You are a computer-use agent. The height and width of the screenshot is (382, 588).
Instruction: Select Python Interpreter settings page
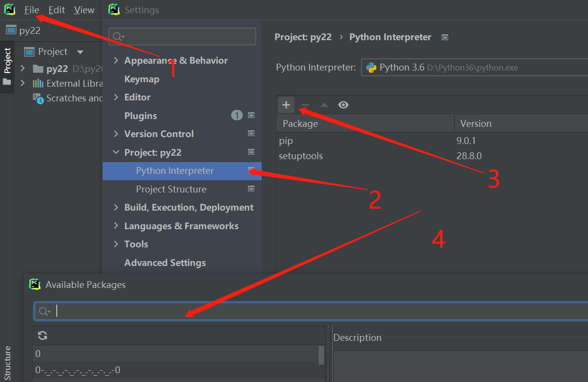[182, 171]
